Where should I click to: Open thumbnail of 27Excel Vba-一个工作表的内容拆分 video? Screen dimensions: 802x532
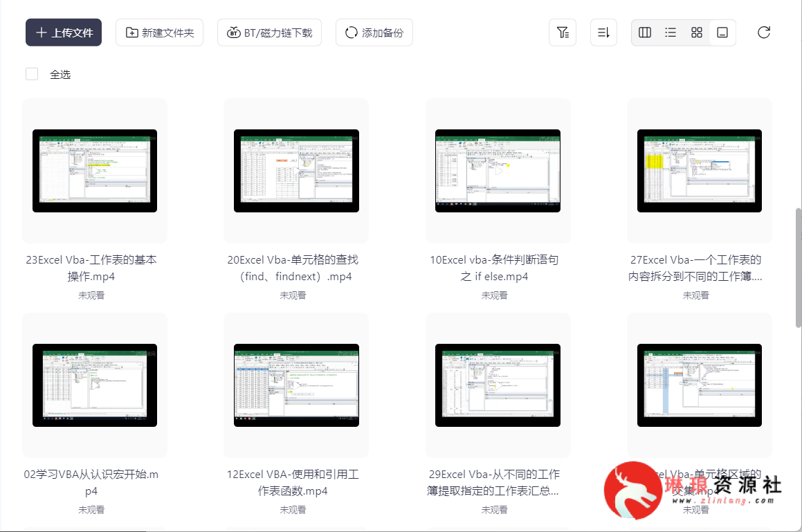(699, 171)
